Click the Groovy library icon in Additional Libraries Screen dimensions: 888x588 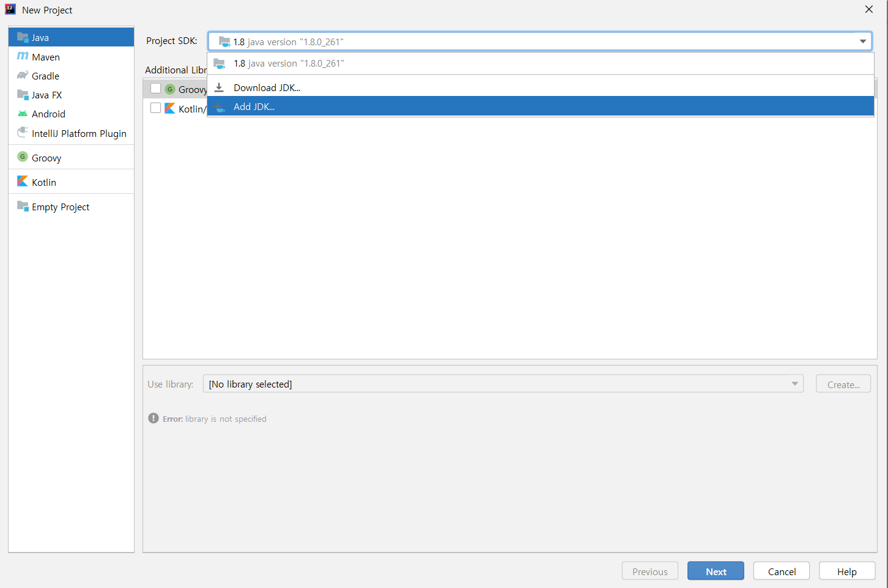[170, 89]
